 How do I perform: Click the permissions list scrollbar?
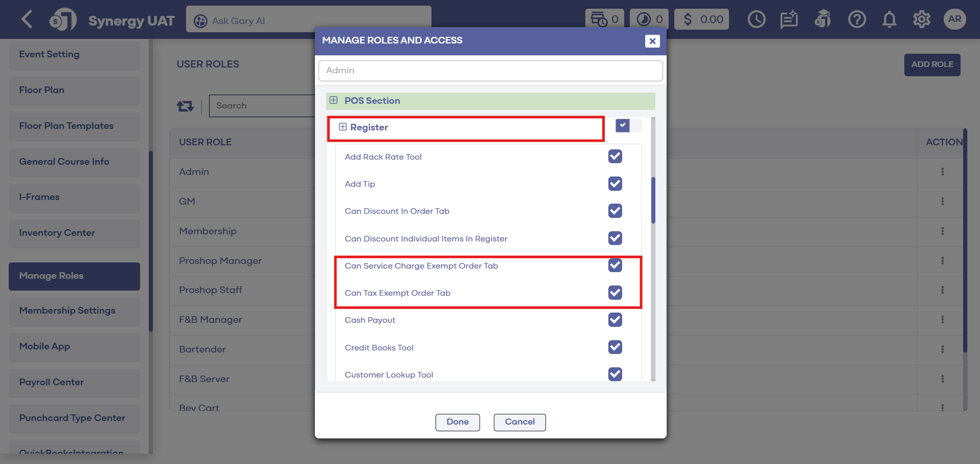click(x=653, y=201)
